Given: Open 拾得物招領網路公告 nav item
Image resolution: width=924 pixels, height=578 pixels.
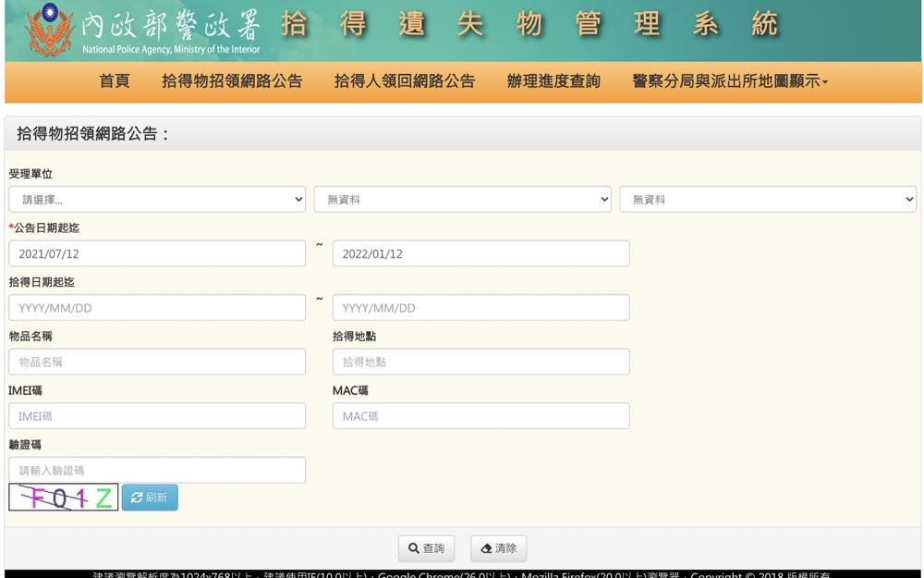Looking at the screenshot, I should click(x=232, y=81).
